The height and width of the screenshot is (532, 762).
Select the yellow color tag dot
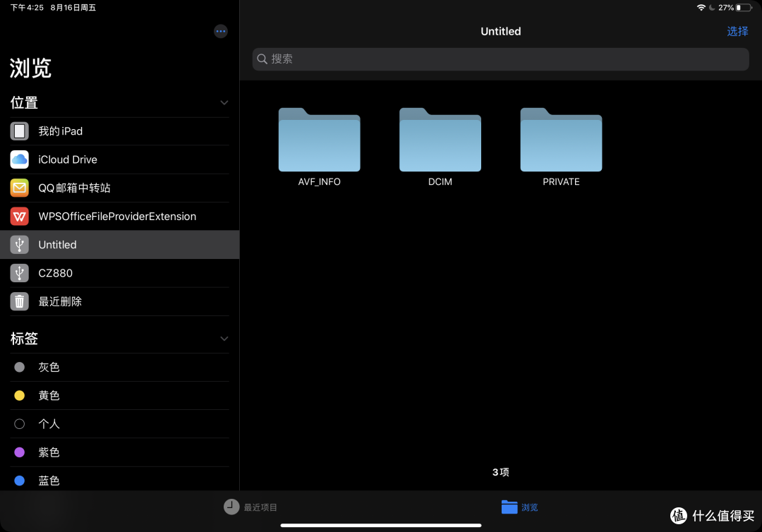(20, 396)
